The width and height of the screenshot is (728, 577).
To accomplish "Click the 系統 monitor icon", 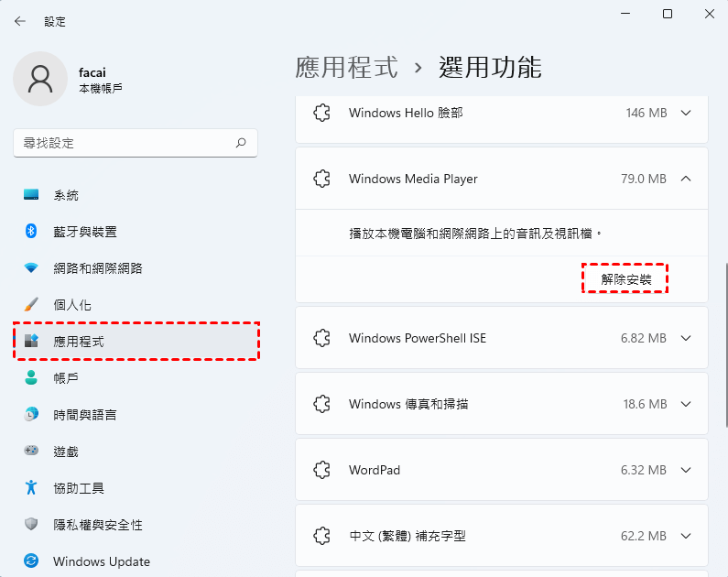I will 31,194.
